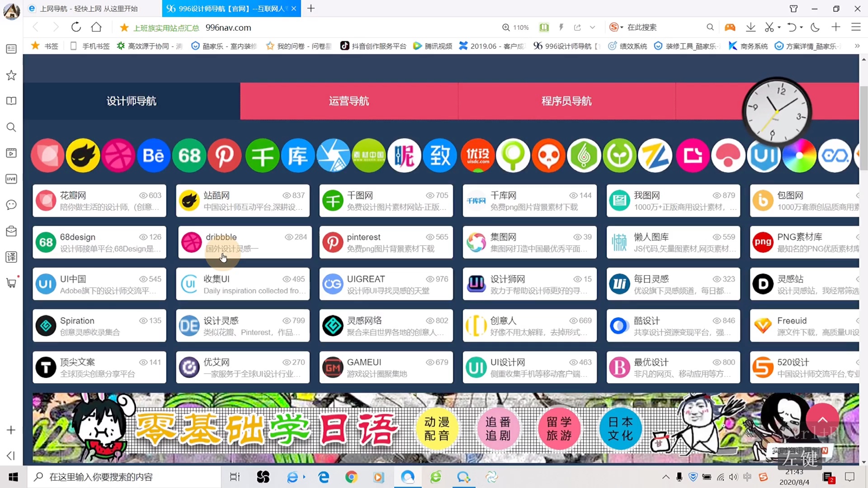Screen dimensions: 868x488
Task: Click the Chrome icon in taskbar
Action: tap(351, 477)
